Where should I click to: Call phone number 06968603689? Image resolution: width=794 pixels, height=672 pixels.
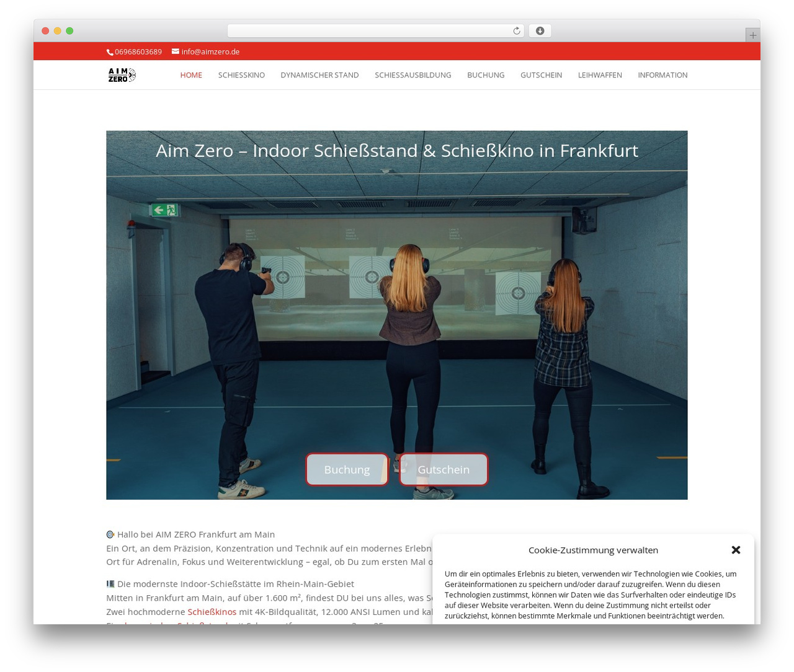(138, 52)
